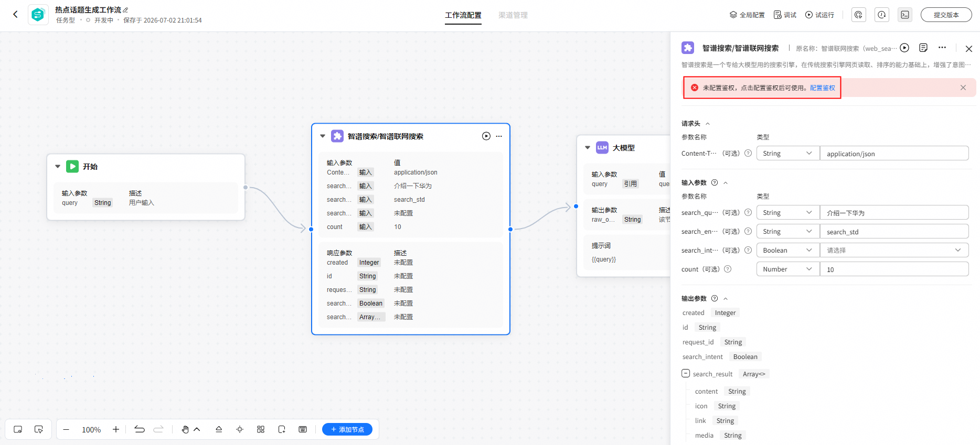Click the help icon for Content-T parameter
Image resolution: width=980 pixels, height=445 pixels.
(748, 153)
